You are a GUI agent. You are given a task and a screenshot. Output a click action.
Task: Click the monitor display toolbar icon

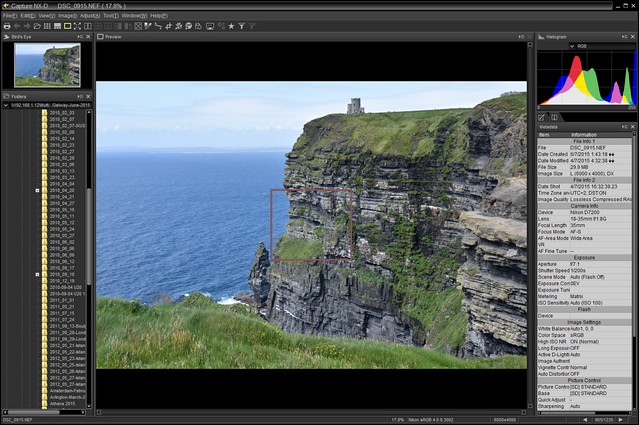click(210, 26)
